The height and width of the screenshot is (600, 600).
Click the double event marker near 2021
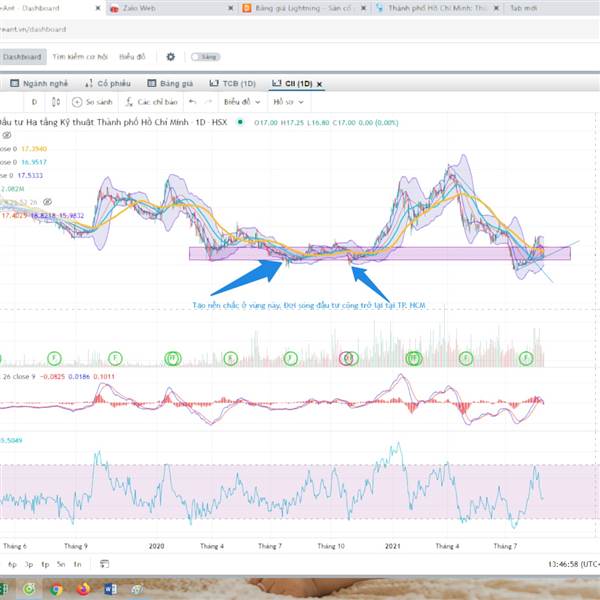coord(414,359)
